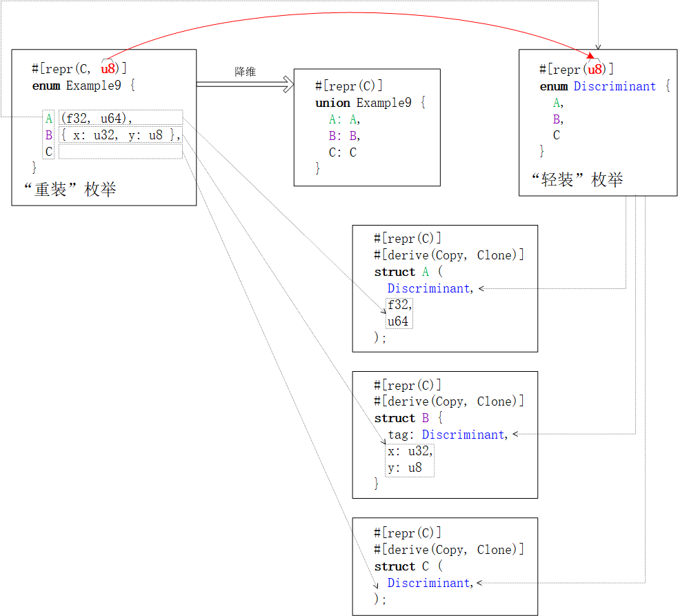Click '#[derive(Copy, Clone)]' above struct B
Image resolution: width=678 pixels, height=616 pixels.
(449, 401)
